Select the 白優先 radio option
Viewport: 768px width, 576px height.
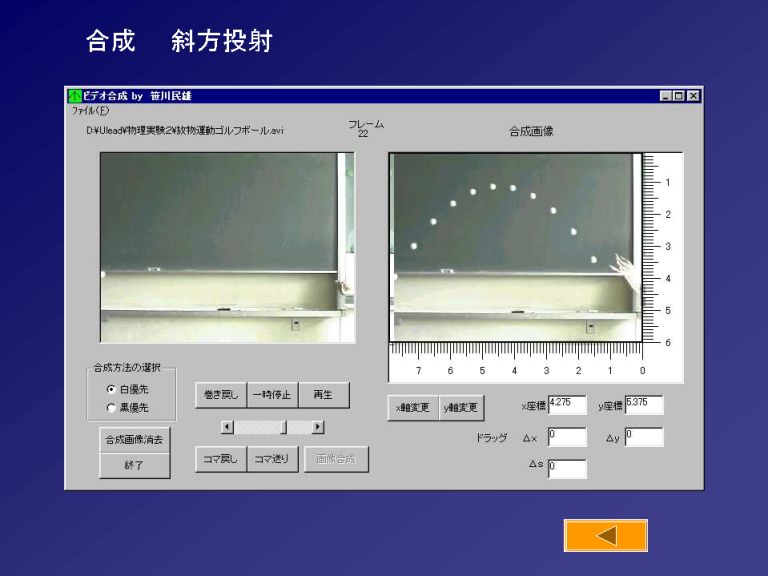point(111,389)
